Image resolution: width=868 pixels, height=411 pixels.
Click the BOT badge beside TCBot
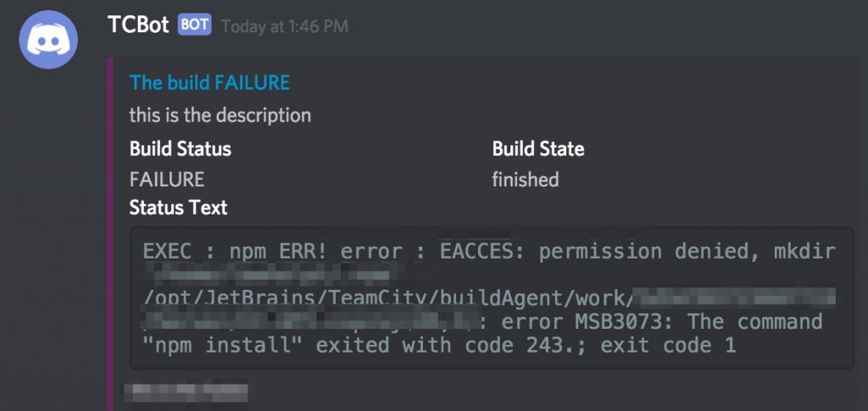pyautogui.click(x=194, y=25)
